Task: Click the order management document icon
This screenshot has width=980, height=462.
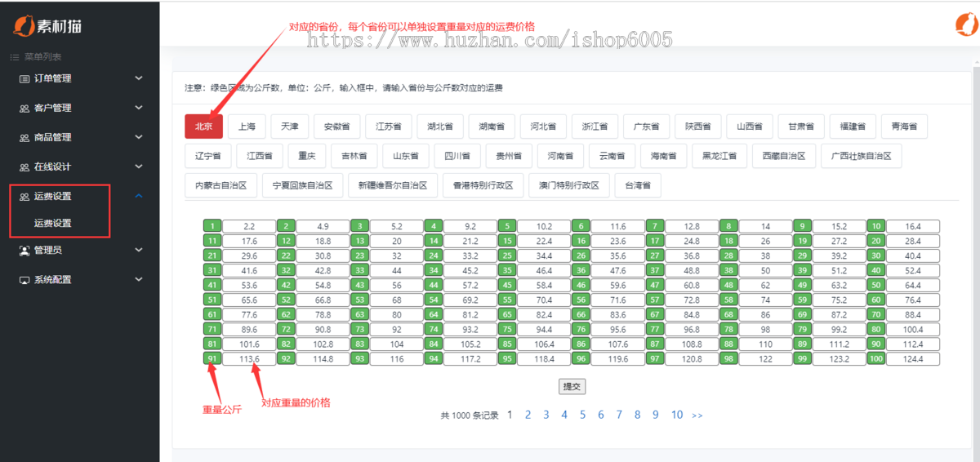Action: click(24, 78)
